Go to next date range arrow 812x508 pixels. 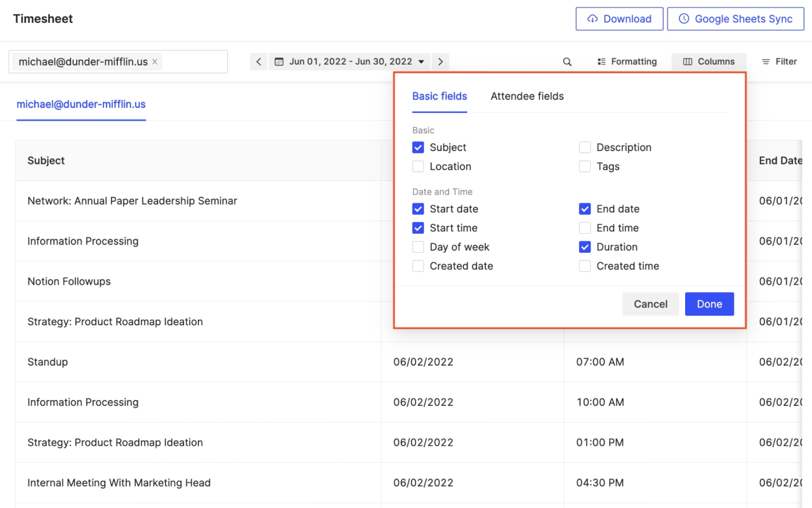440,62
